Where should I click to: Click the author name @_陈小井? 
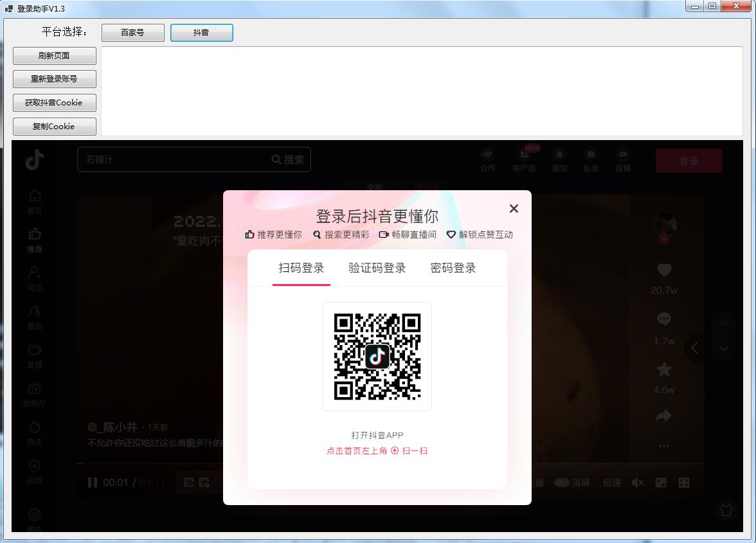click(x=113, y=427)
